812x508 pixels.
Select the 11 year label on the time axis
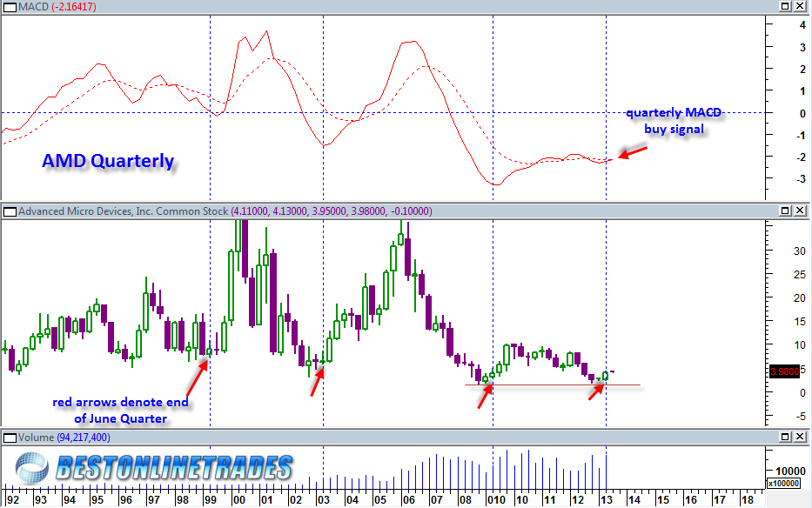[549, 500]
